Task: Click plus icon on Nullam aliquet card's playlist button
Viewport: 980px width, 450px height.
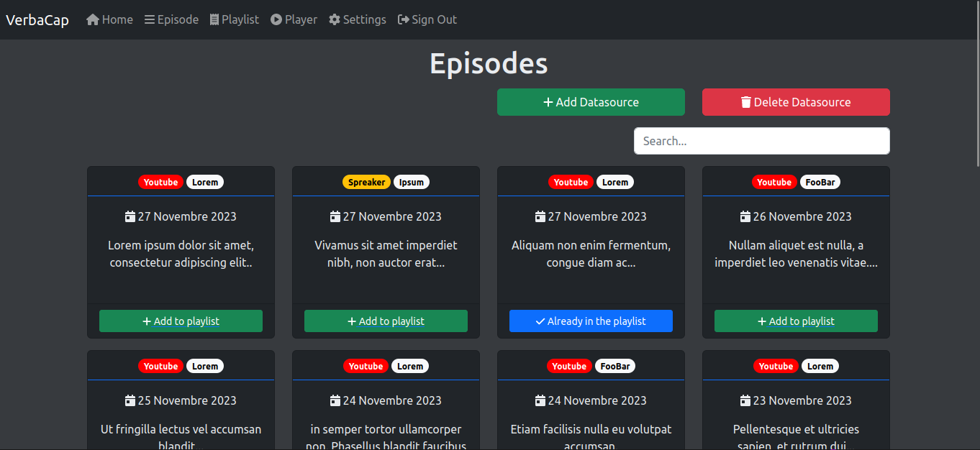Action: click(762, 321)
